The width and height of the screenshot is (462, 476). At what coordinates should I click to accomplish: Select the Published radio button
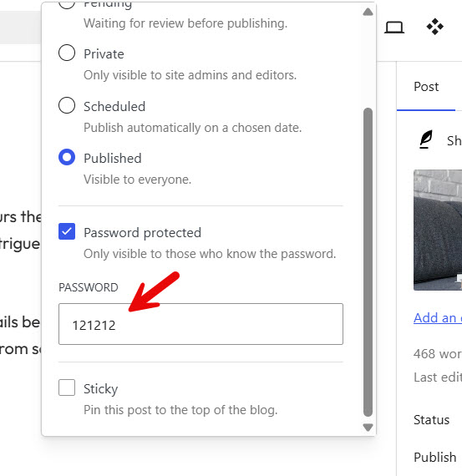tap(67, 157)
